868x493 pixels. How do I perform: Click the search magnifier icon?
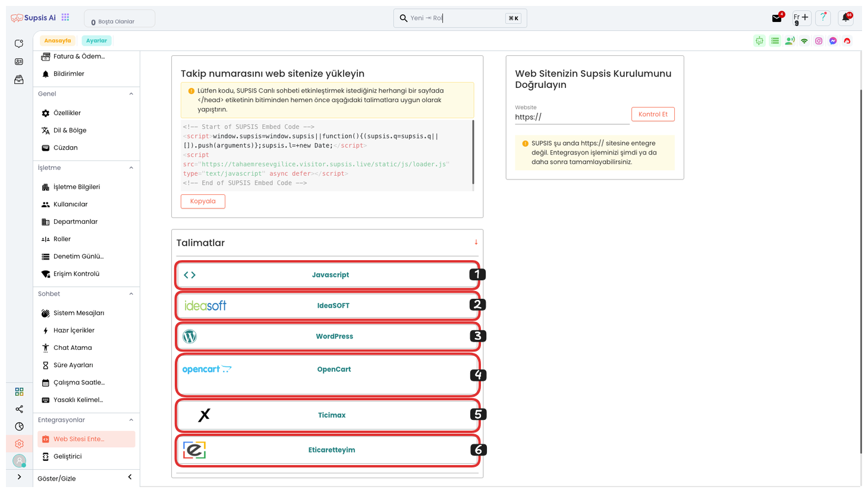(x=404, y=18)
